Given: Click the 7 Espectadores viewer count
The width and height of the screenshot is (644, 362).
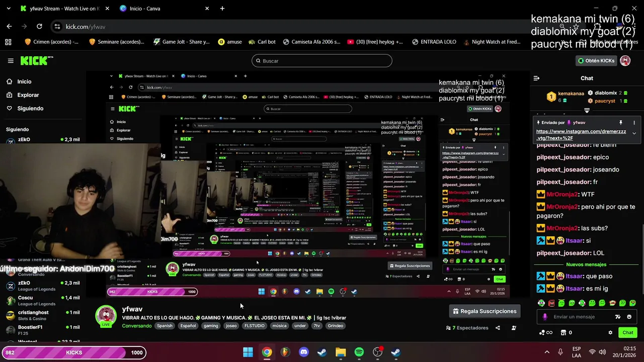Looking at the screenshot, I should click(x=467, y=328).
